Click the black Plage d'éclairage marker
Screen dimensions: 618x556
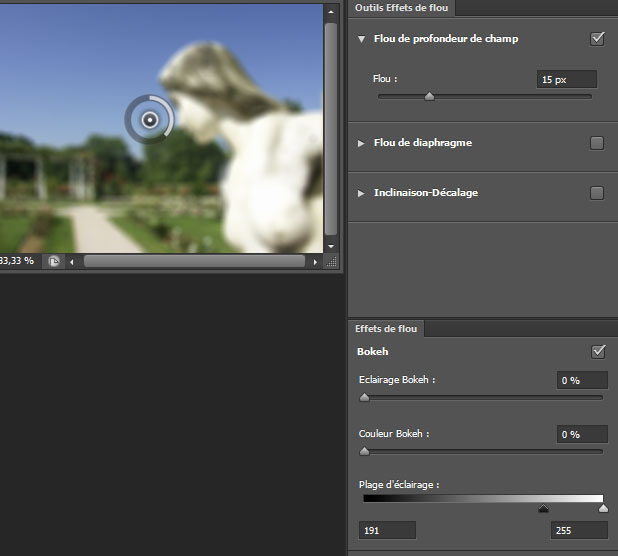click(543, 508)
